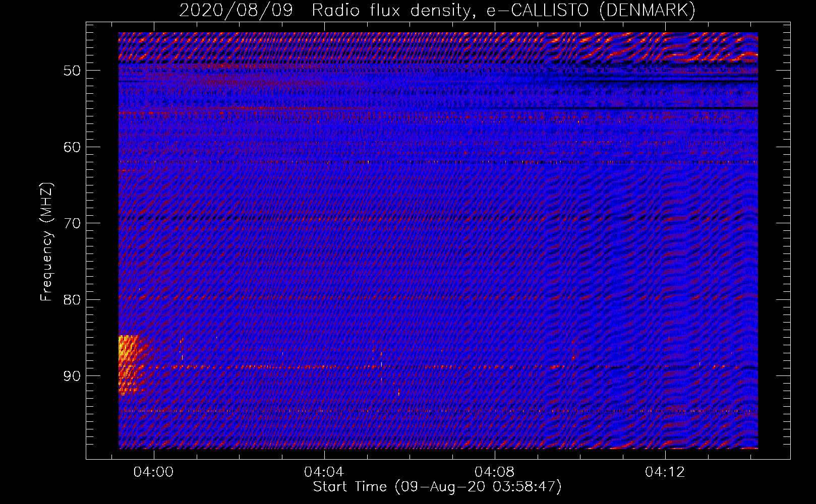816x504 pixels.
Task: Click the date "2020/08/09" in the title
Action: click(x=236, y=10)
